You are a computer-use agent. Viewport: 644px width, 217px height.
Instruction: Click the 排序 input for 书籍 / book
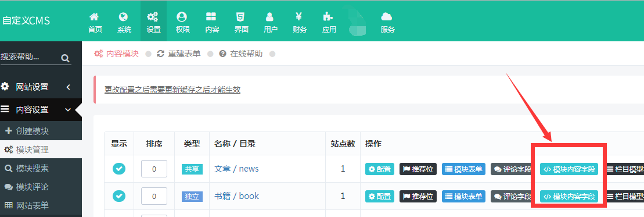[154, 196]
